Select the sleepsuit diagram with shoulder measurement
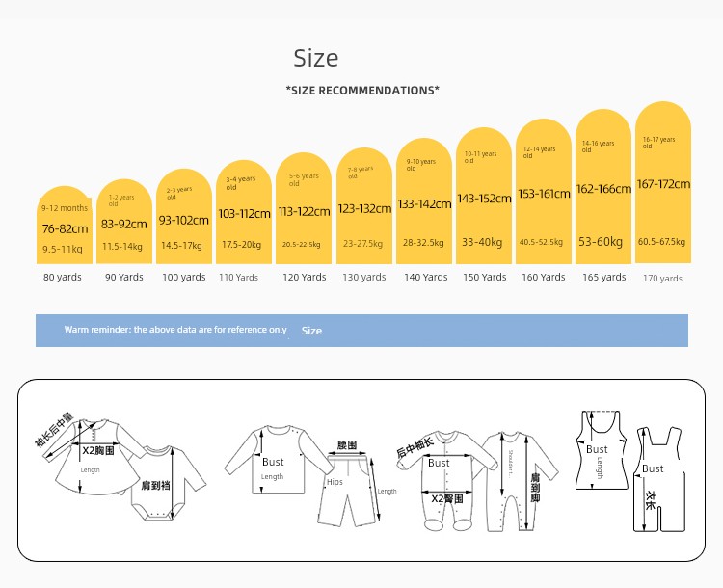 tap(519, 481)
